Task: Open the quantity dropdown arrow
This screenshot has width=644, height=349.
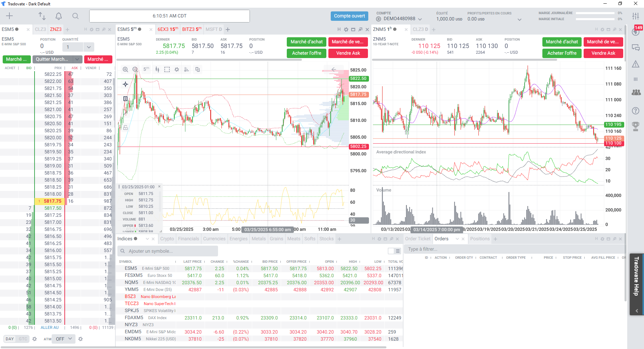Action: [x=89, y=47]
